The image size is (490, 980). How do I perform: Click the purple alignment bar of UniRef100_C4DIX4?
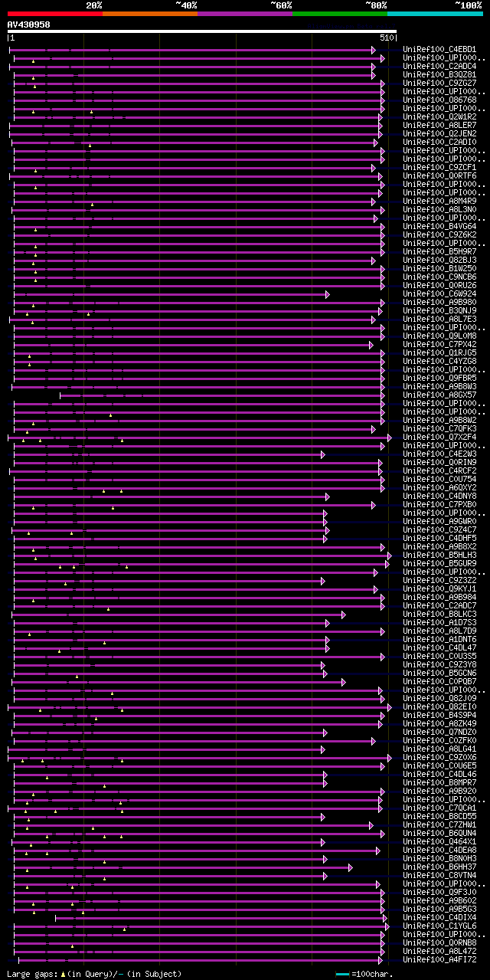[x=220, y=918]
